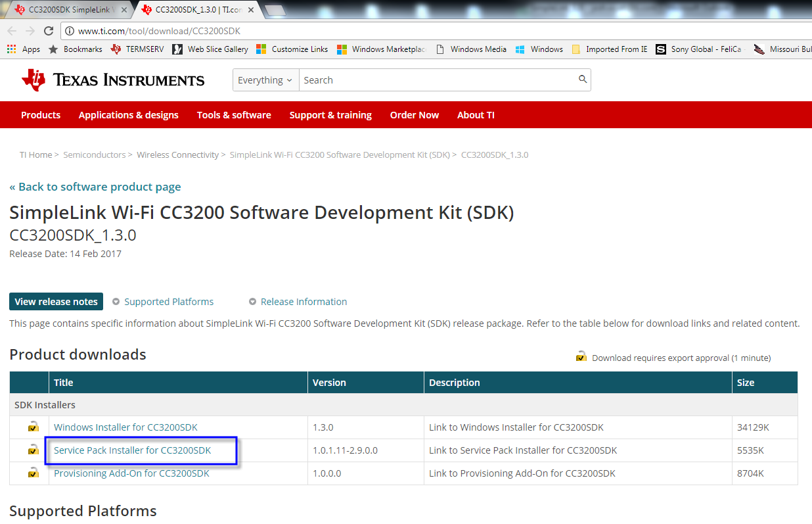Image resolution: width=812 pixels, height=524 pixels.
Task: Open the Windows Media bookmark
Action: (471, 49)
